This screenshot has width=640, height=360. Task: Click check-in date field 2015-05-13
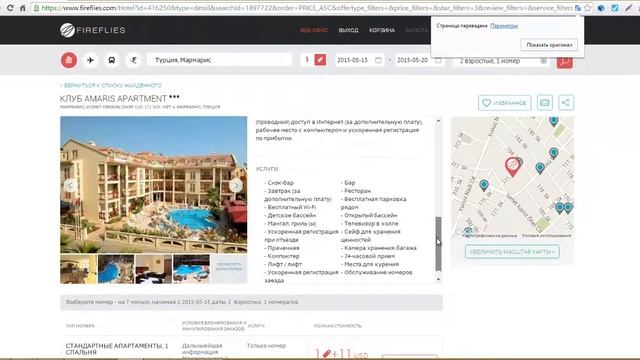(x=359, y=60)
